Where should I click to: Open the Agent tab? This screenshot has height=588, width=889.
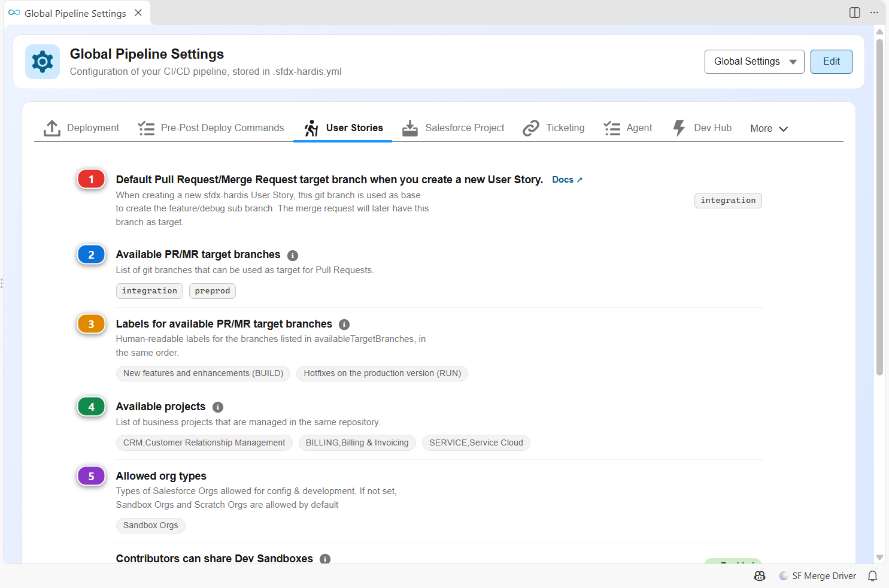pyautogui.click(x=628, y=128)
